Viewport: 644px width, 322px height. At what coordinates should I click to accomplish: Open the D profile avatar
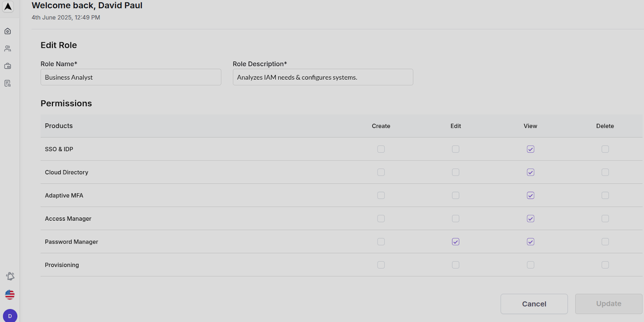10,316
